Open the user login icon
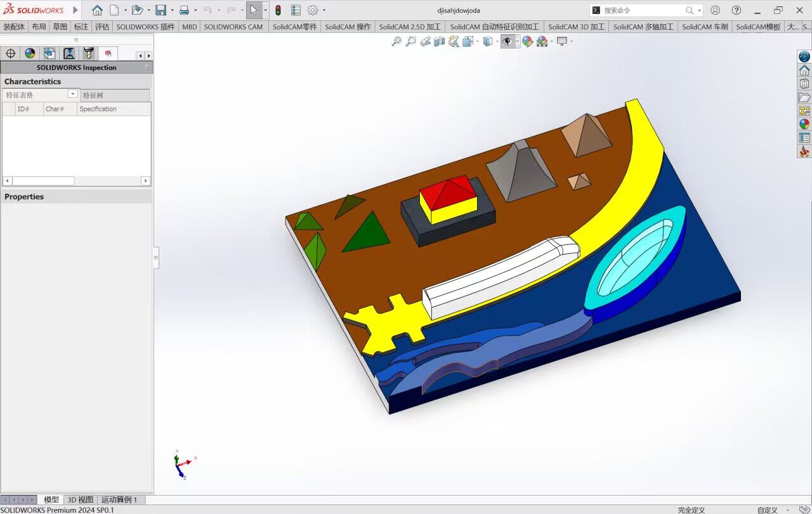This screenshot has height=514, width=812. (715, 10)
